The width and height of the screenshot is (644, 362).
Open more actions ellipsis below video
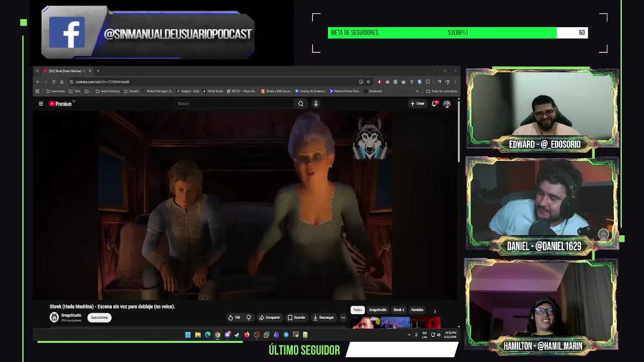(343, 318)
